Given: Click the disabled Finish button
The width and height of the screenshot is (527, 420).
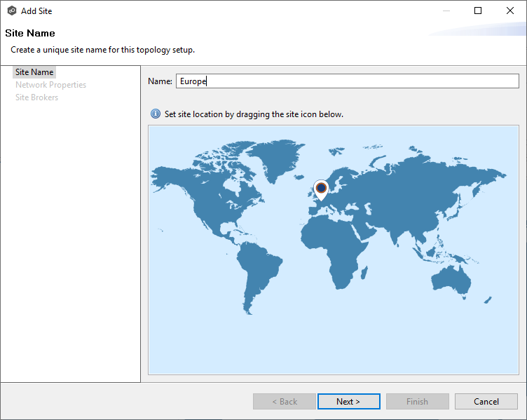Looking at the screenshot, I should click(417, 402).
